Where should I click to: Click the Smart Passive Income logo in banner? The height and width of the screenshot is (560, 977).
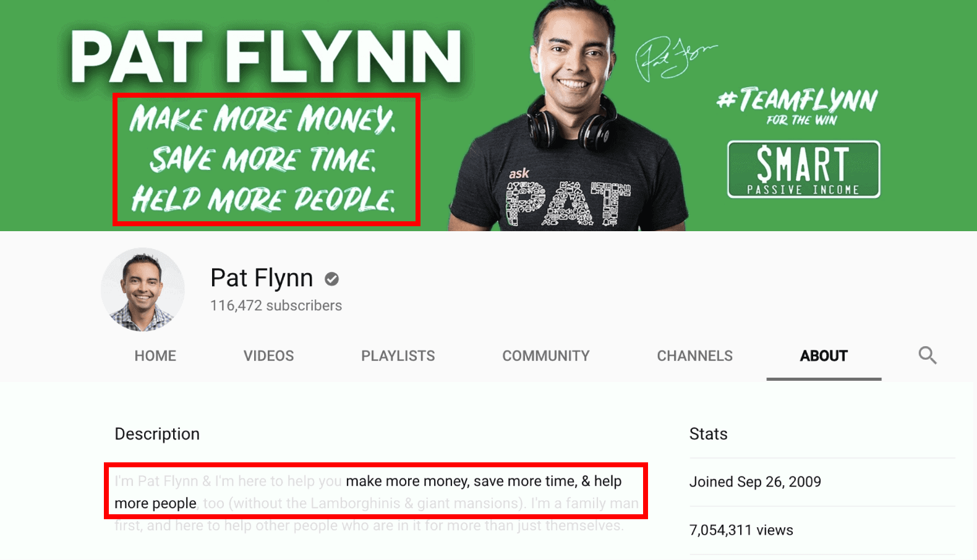click(x=803, y=169)
